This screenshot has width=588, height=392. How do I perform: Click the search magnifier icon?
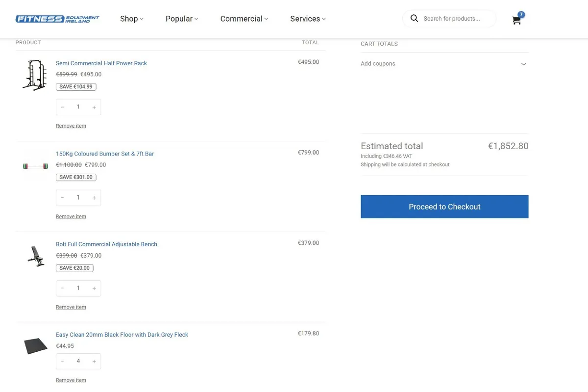[x=414, y=19]
